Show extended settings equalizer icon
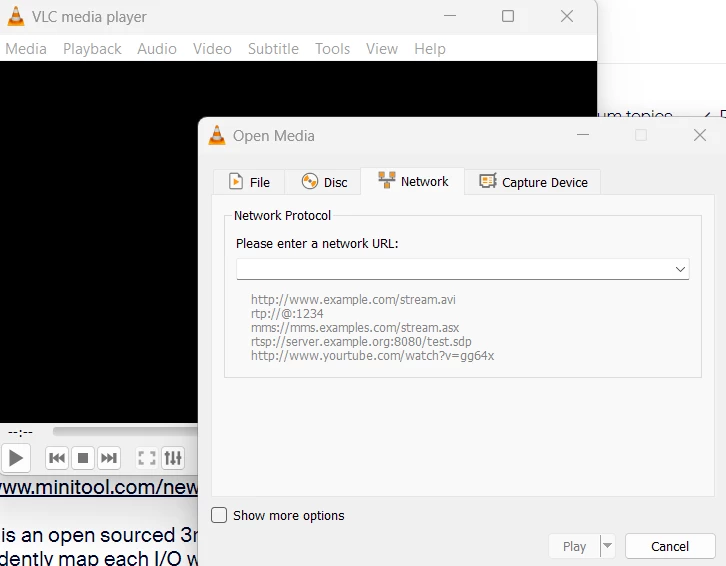Viewport: 726px width, 566px height. point(173,458)
